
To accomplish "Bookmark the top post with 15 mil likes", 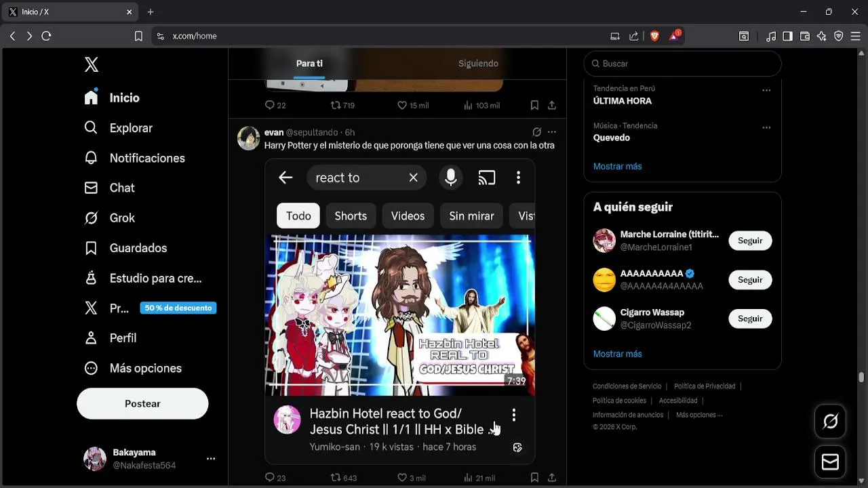I will click(x=534, y=105).
